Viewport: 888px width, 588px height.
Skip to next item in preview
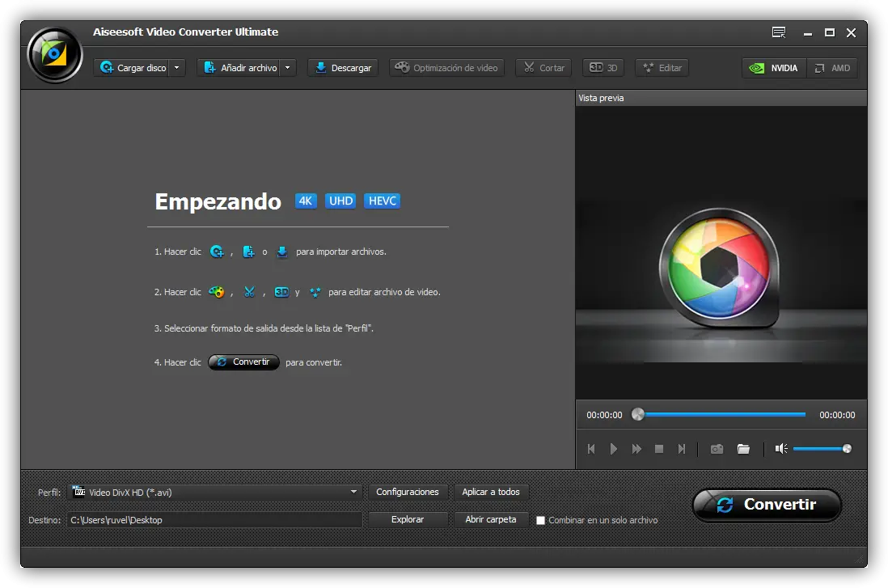tap(681, 449)
